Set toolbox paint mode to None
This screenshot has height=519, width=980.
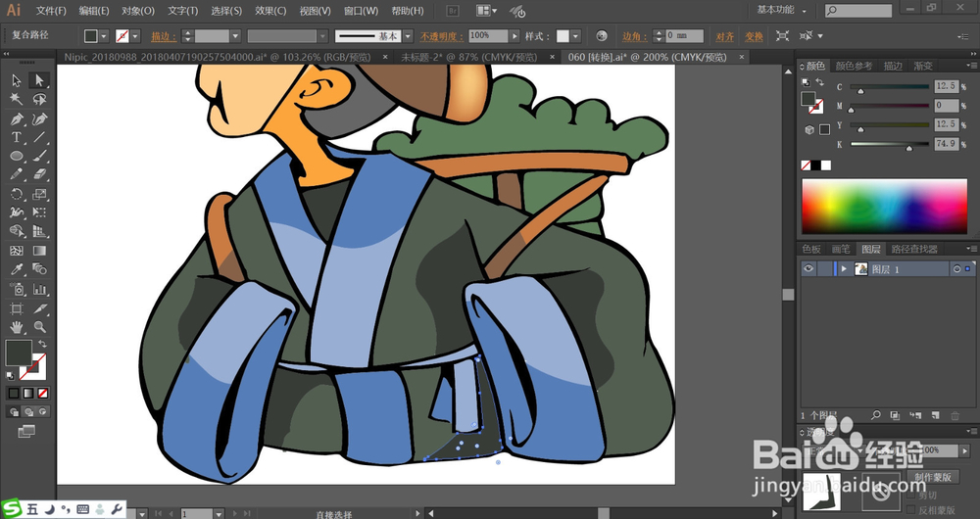coord(43,393)
